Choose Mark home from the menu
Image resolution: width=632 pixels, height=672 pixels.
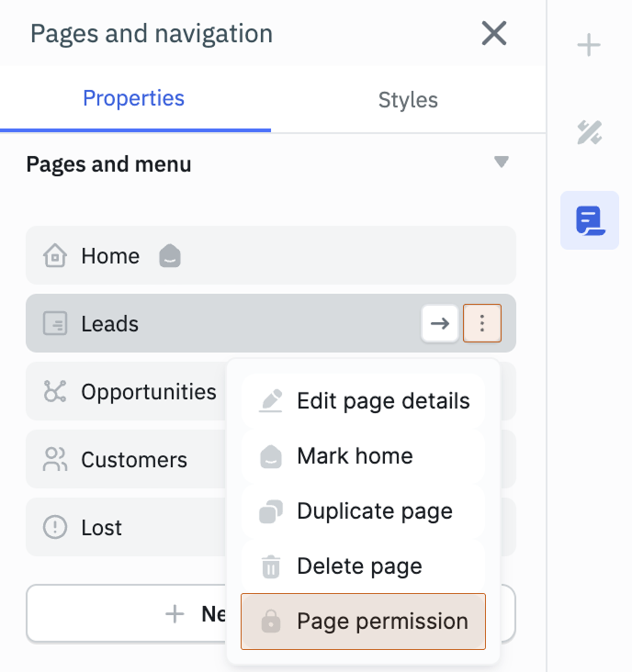pyautogui.click(x=363, y=456)
